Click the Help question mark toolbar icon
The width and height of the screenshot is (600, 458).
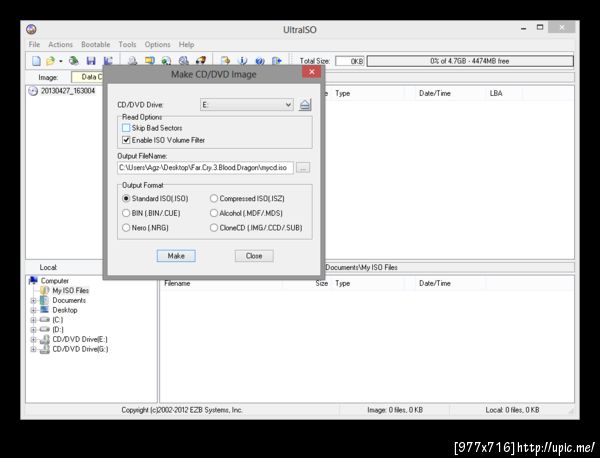click(x=260, y=61)
